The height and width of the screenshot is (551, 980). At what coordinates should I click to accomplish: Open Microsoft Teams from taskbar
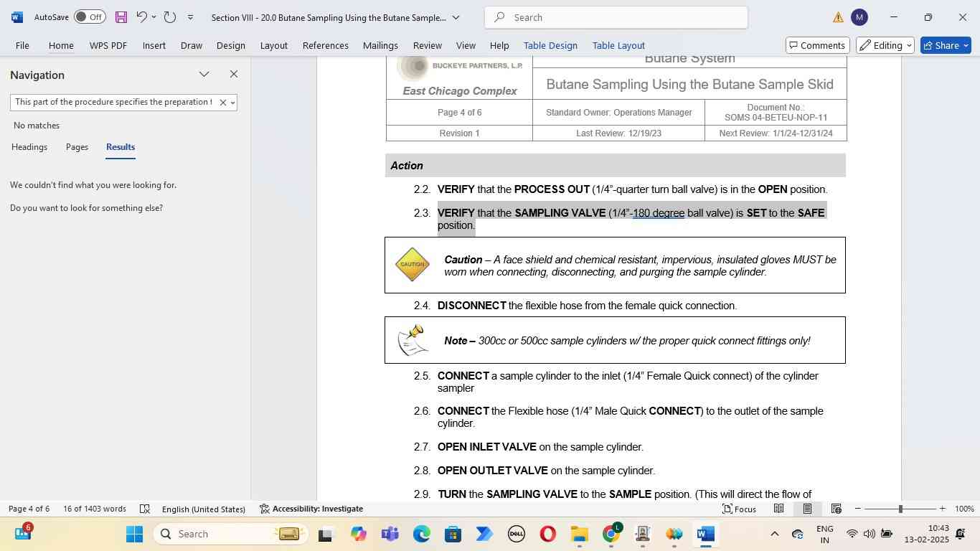pos(390,534)
